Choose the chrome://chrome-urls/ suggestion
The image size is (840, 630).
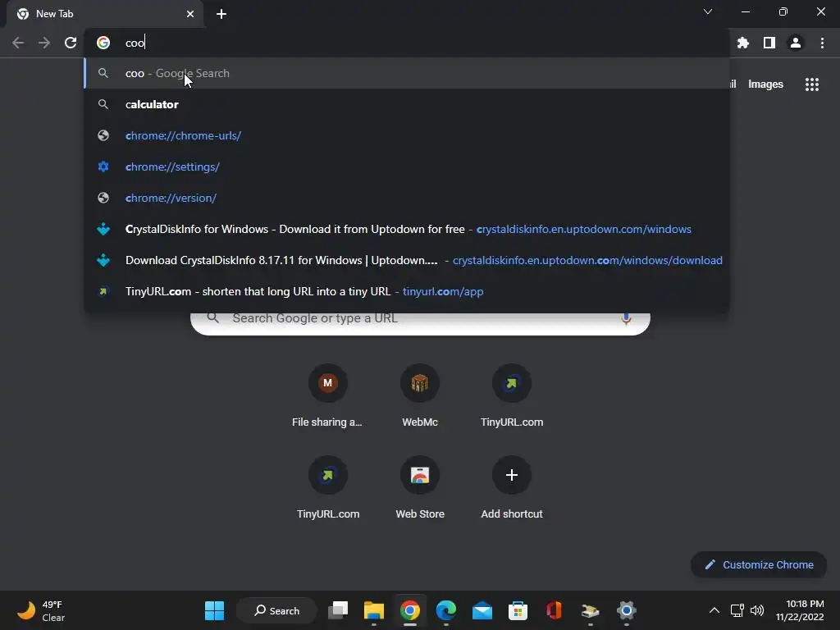407,135
